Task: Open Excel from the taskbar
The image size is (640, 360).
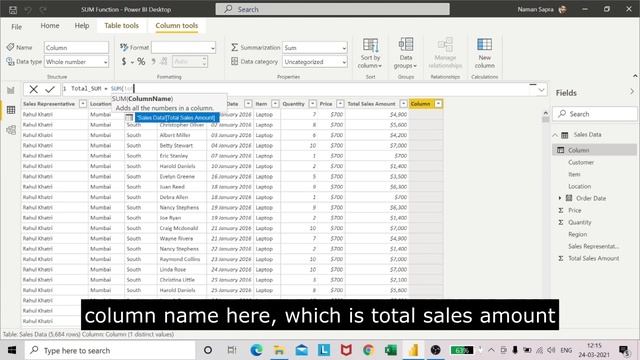Action: pyautogui.click(x=391, y=350)
